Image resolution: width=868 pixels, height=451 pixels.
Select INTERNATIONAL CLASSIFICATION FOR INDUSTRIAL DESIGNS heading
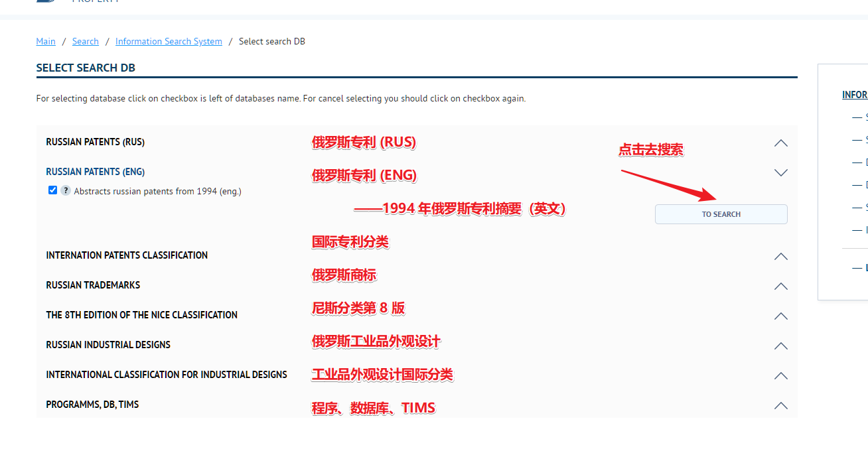[x=167, y=375]
